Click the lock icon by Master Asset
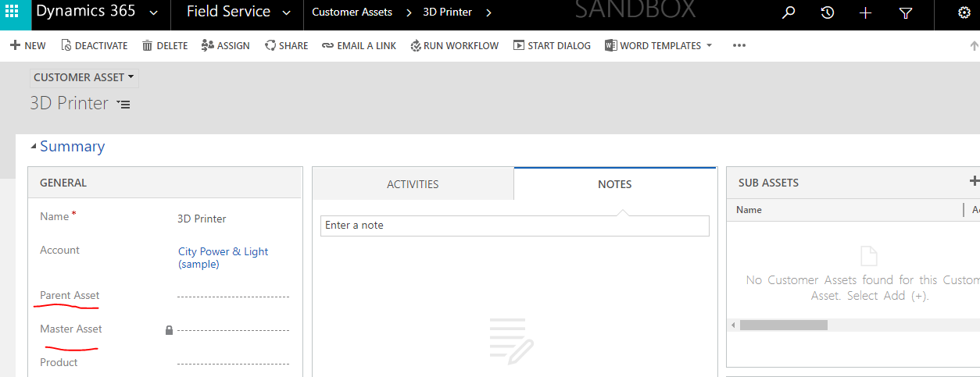The height and width of the screenshot is (377, 980). [169, 330]
